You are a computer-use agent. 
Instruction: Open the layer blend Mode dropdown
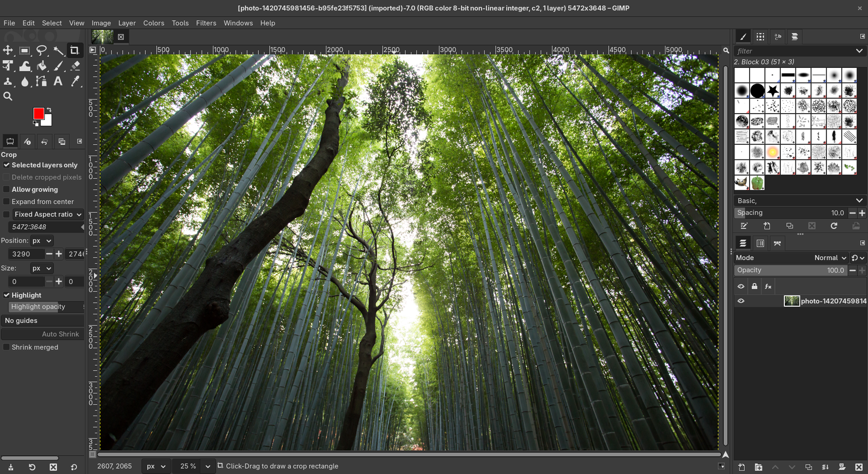point(829,258)
